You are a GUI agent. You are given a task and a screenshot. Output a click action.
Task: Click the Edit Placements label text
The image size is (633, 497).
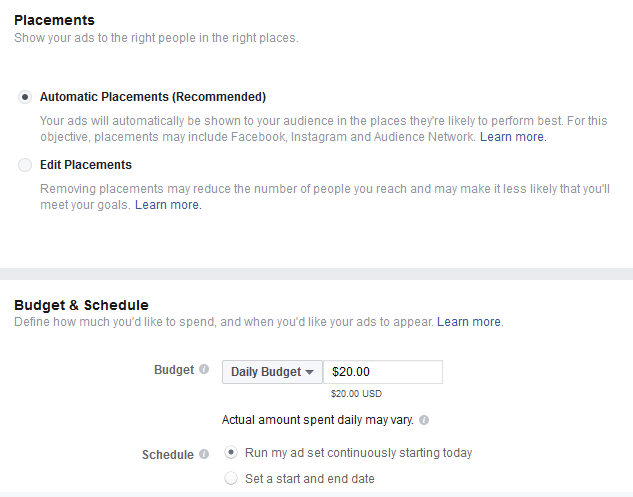86,165
